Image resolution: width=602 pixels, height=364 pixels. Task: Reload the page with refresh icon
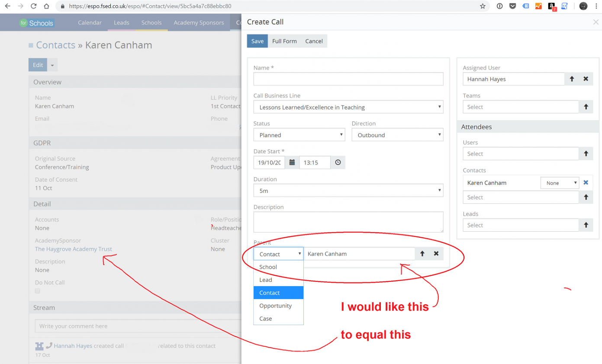[34, 6]
